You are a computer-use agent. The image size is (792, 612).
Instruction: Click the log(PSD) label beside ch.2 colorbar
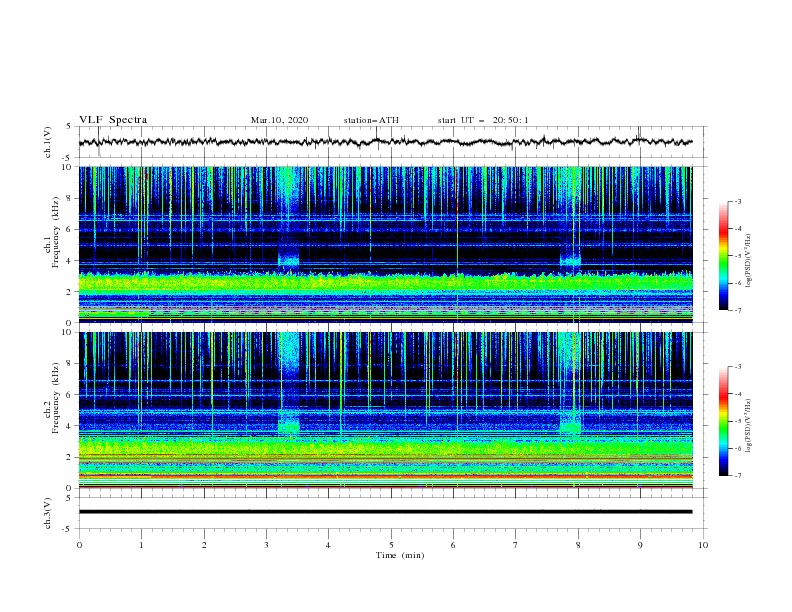(x=748, y=425)
